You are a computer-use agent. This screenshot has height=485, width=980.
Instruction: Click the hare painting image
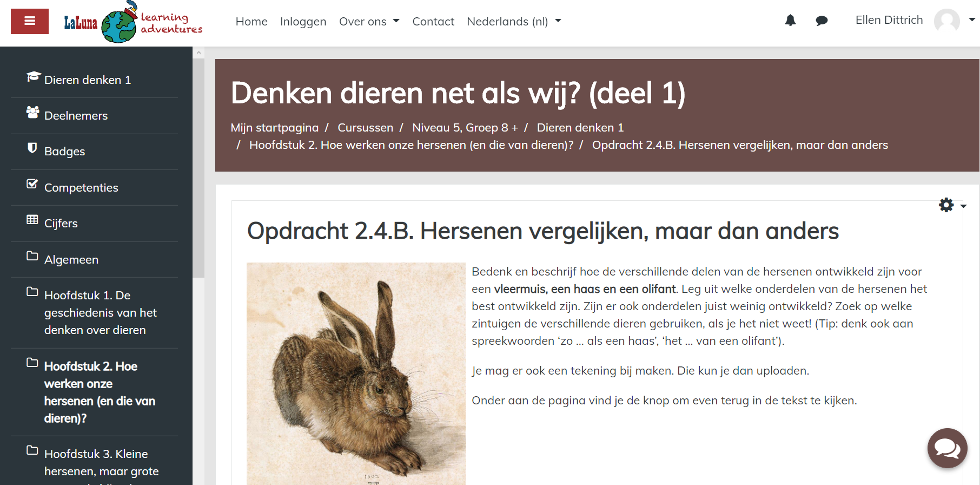tap(356, 373)
